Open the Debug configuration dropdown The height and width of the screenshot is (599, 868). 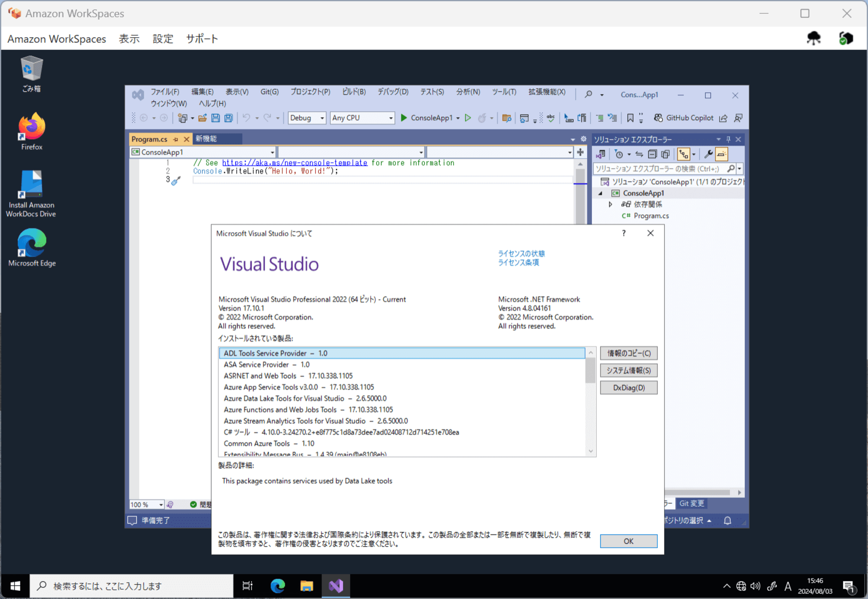[x=307, y=118]
